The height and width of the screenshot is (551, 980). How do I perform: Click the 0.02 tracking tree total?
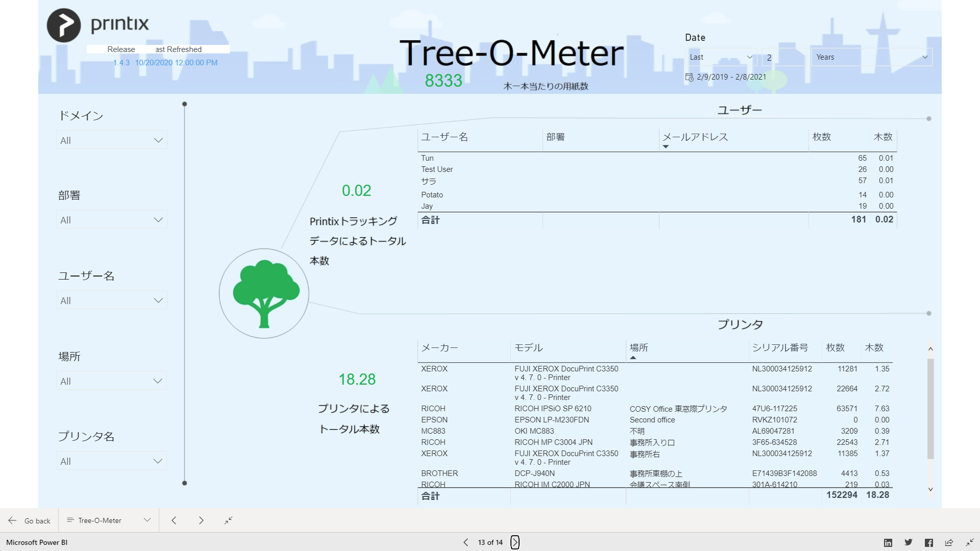(x=356, y=190)
